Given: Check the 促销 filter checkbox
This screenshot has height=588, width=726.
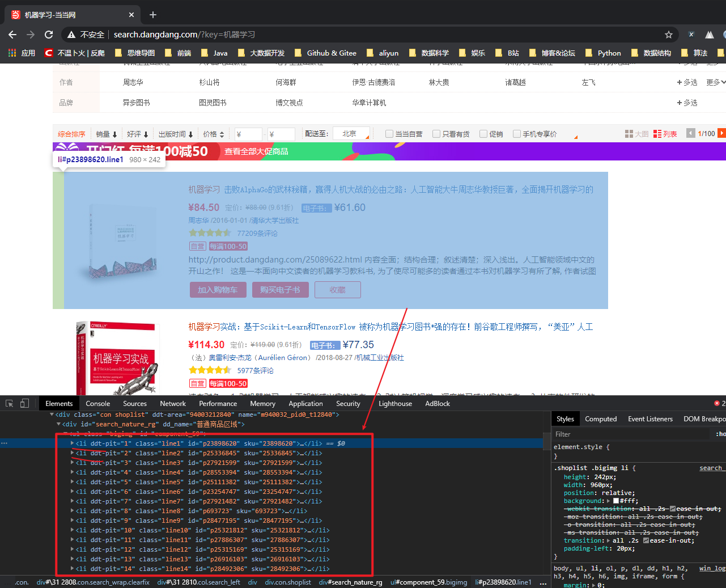Looking at the screenshot, I should tap(483, 134).
